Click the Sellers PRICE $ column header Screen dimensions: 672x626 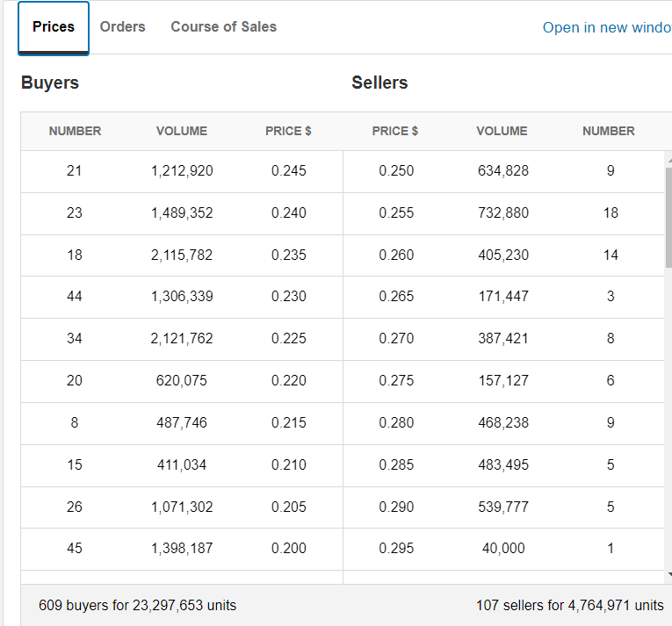click(x=395, y=132)
